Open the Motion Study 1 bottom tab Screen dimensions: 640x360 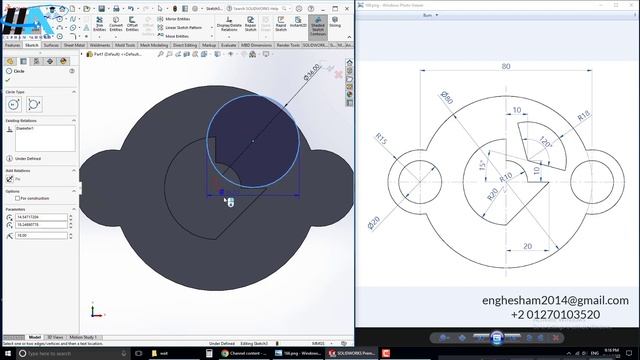[83, 338]
